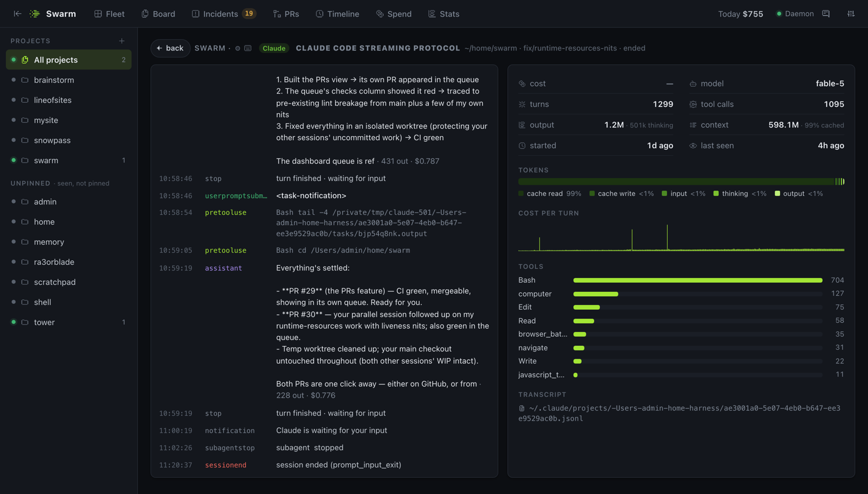Open the unpinned admin project
The width and height of the screenshot is (868, 494).
coord(69,202)
